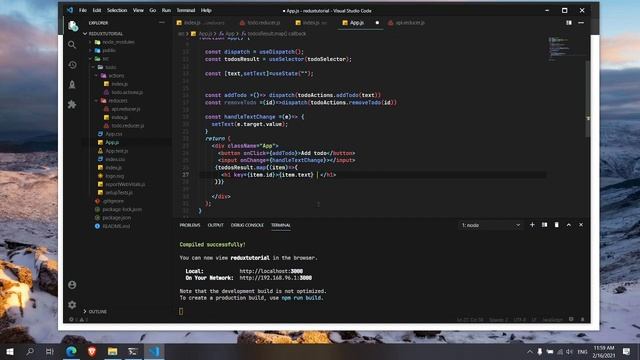640x360 pixels.
Task: Expand the OUTLINE section
Action: click(95, 311)
